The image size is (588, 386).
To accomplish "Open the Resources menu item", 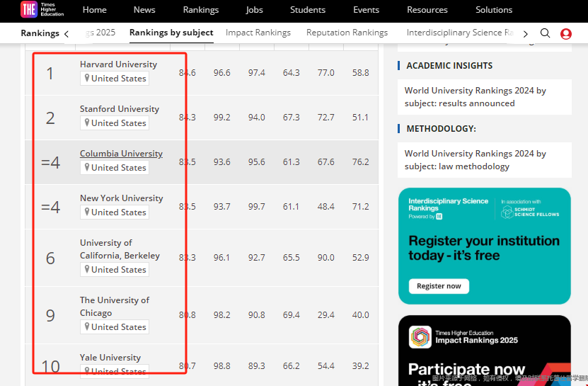I will (427, 10).
